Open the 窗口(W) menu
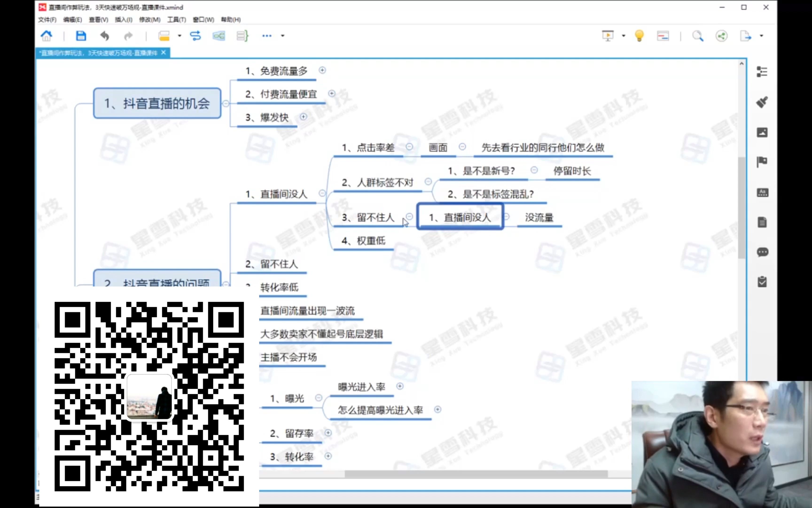This screenshot has height=508, width=812. (203, 20)
